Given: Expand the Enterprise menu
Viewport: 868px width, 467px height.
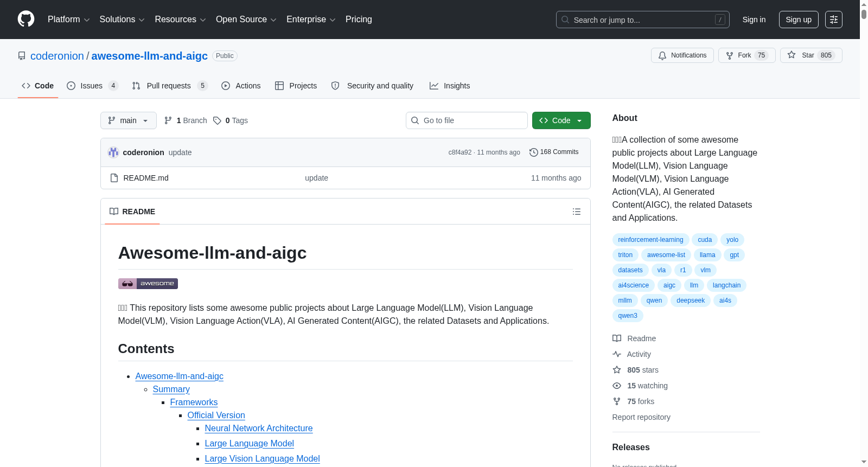Looking at the screenshot, I should [x=311, y=20].
